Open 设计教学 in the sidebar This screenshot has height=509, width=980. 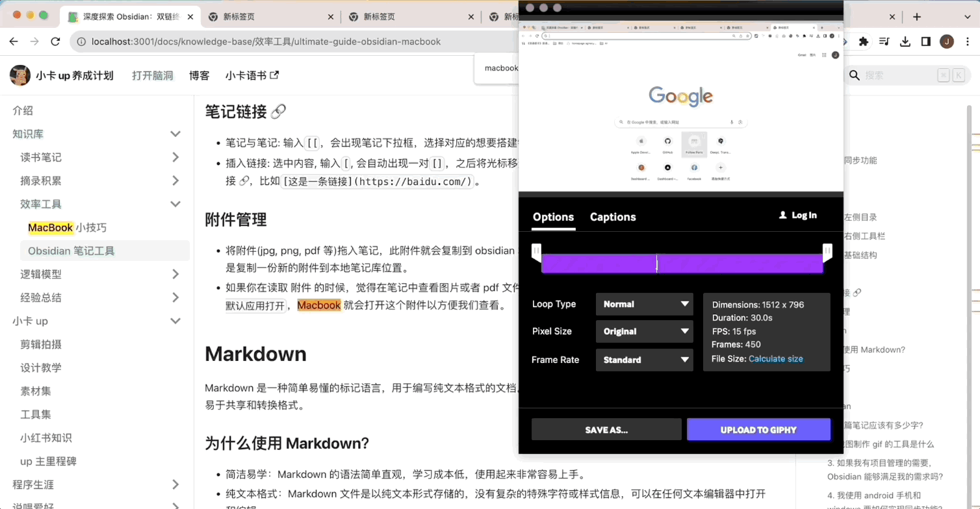(x=41, y=367)
